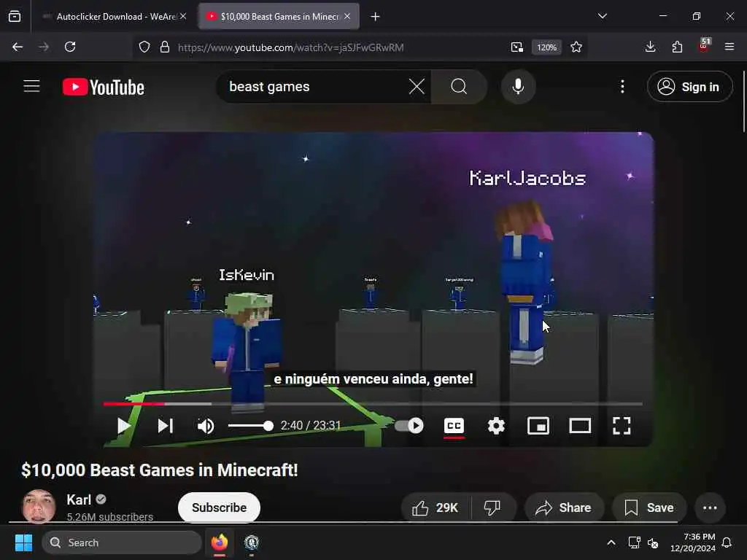The image size is (747, 560).
Task: Like the video with 29K likes
Action: pyautogui.click(x=436, y=508)
